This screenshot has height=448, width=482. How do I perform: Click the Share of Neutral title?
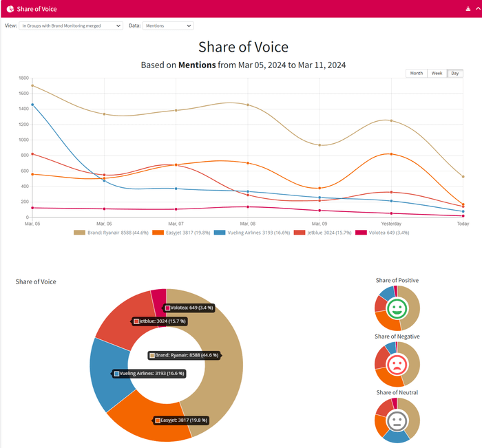point(397,392)
